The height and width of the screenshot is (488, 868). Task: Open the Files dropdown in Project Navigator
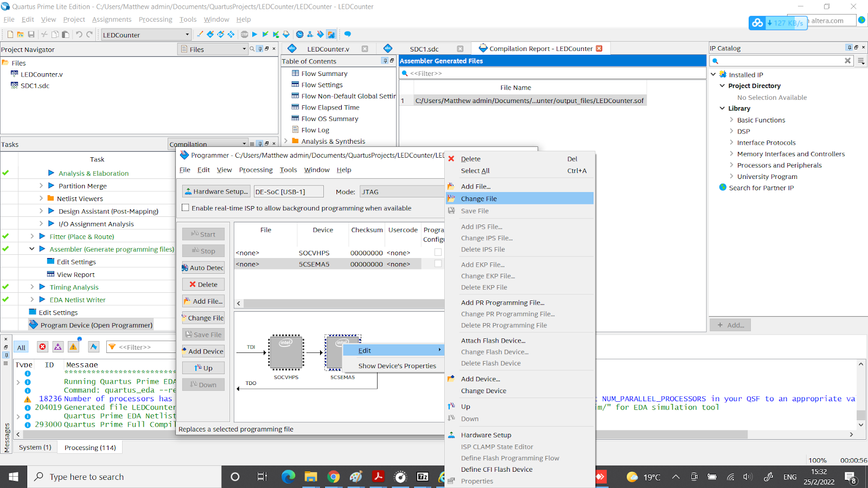click(x=213, y=49)
